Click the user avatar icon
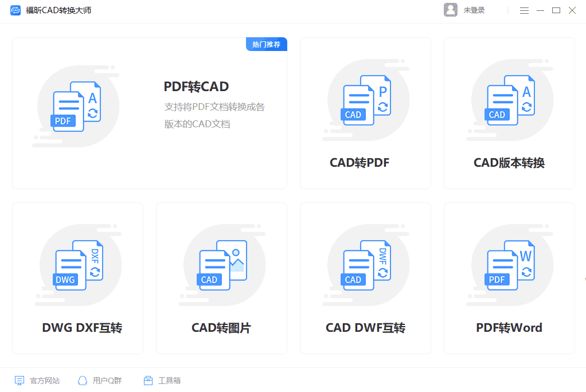 point(451,10)
